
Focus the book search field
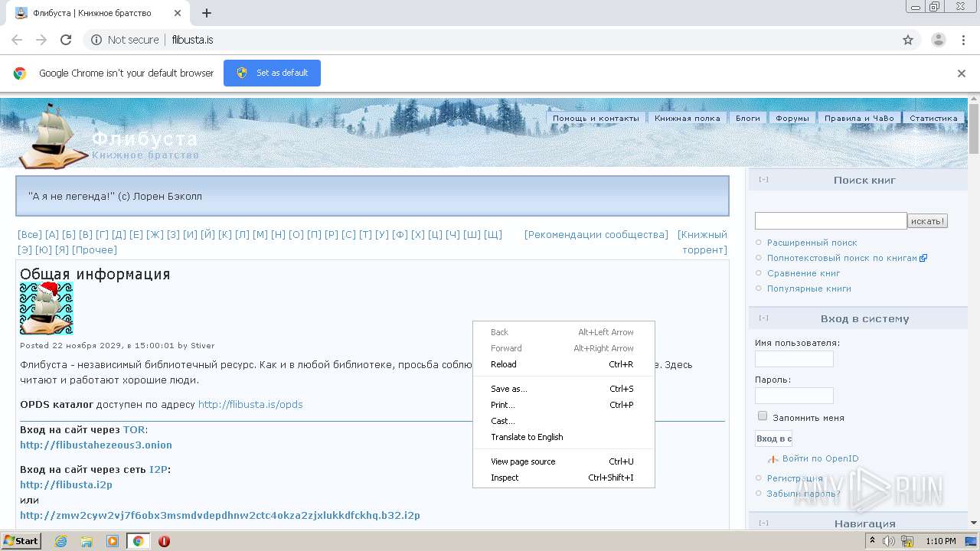click(831, 221)
